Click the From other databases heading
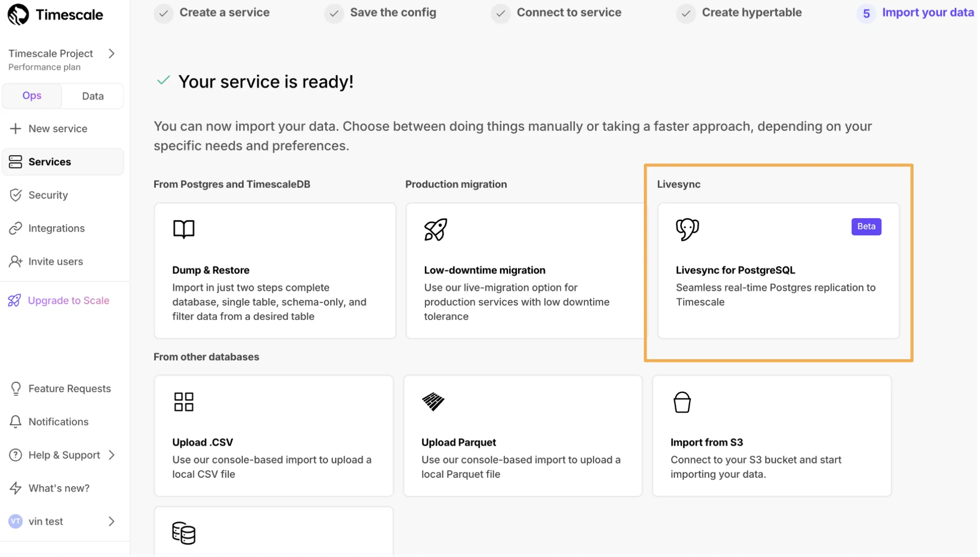This screenshot has height=557, width=980. point(206,357)
